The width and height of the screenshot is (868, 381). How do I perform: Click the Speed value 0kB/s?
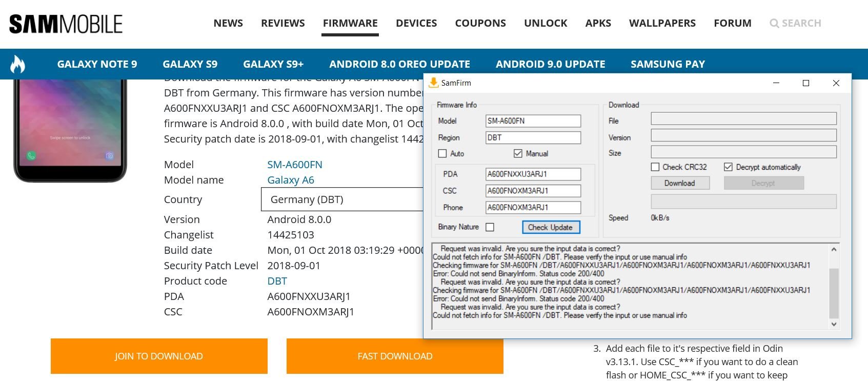coord(660,218)
